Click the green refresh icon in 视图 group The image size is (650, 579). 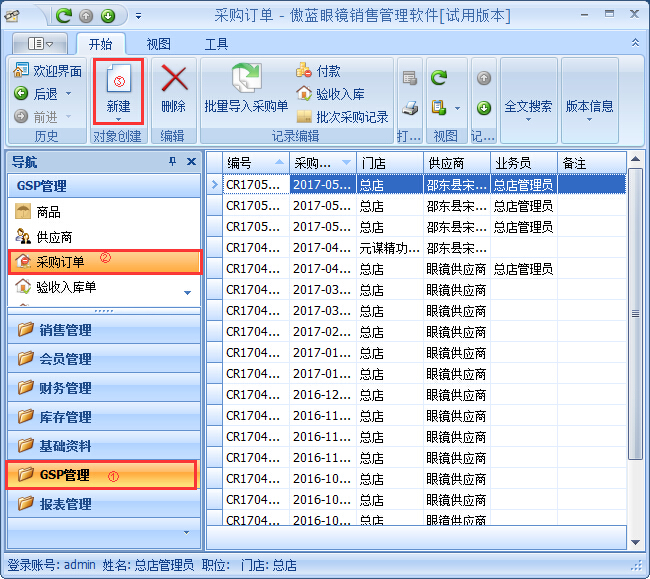pos(438,77)
